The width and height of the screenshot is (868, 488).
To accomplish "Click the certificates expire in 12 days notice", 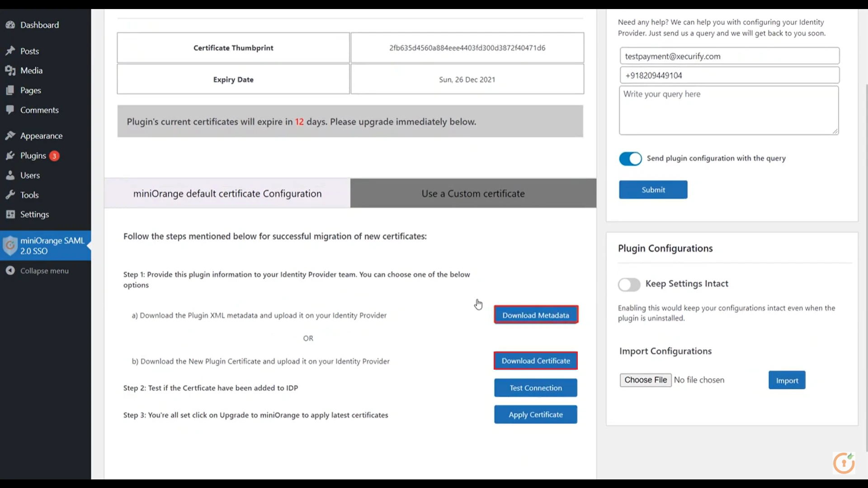I will (x=350, y=122).
